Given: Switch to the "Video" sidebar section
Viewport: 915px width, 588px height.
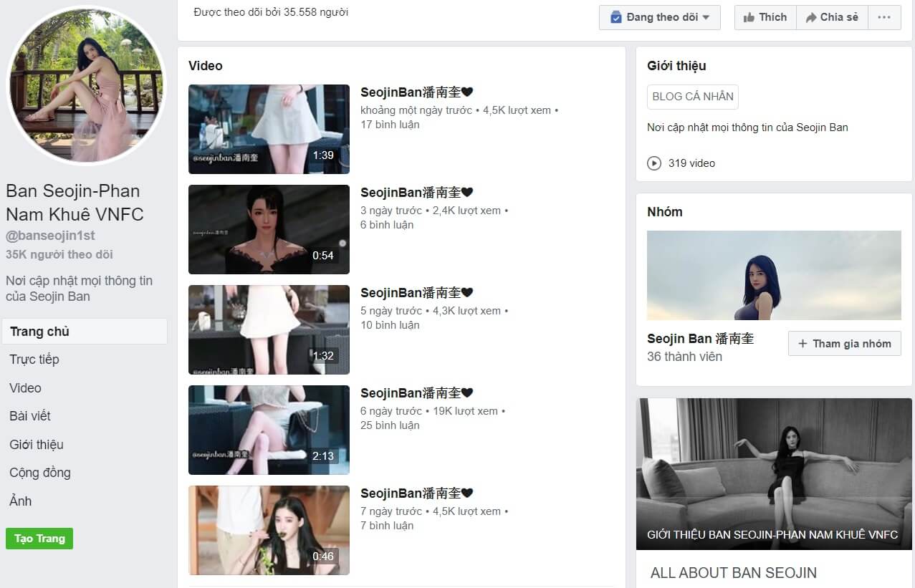Looking at the screenshot, I should click(24, 387).
